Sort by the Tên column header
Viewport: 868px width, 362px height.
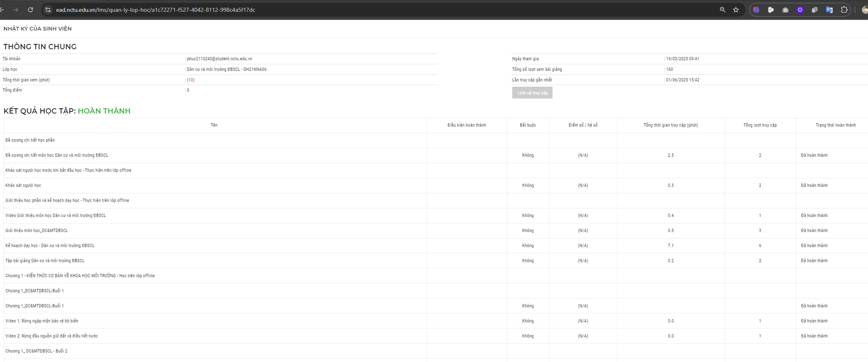click(214, 125)
